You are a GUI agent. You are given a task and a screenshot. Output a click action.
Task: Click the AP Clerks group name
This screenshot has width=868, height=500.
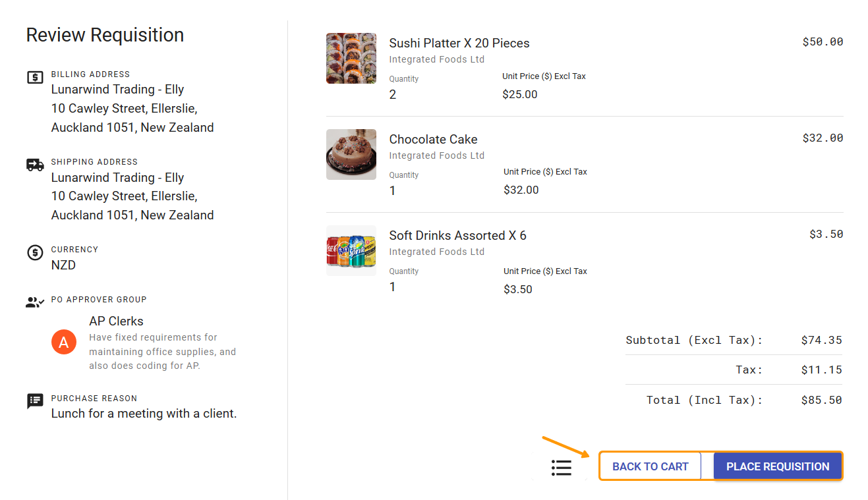(x=116, y=321)
